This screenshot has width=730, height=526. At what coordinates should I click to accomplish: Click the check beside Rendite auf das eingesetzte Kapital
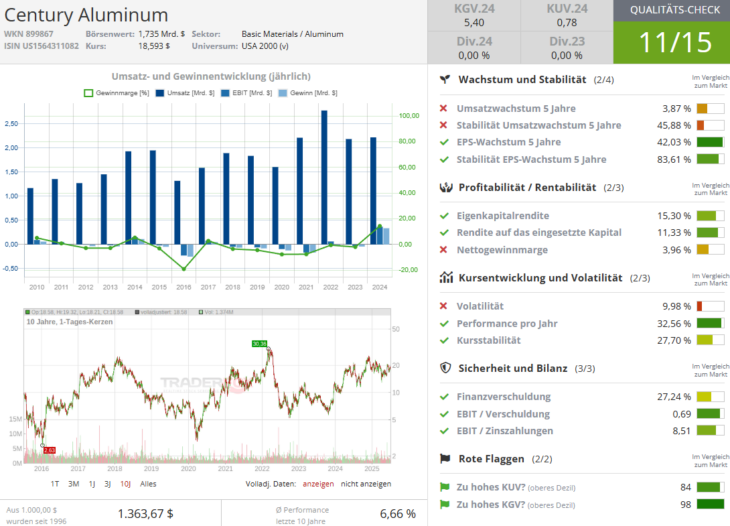click(x=444, y=232)
